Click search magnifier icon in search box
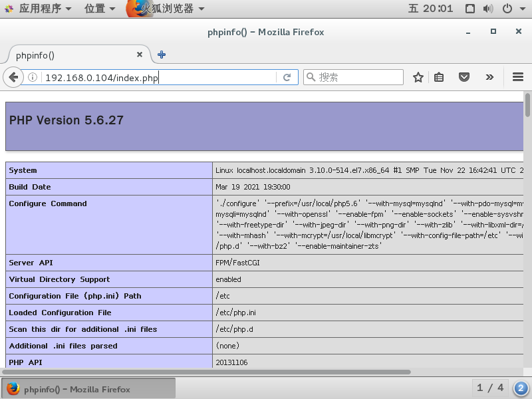Image resolution: width=532 pixels, height=399 pixels. point(311,77)
